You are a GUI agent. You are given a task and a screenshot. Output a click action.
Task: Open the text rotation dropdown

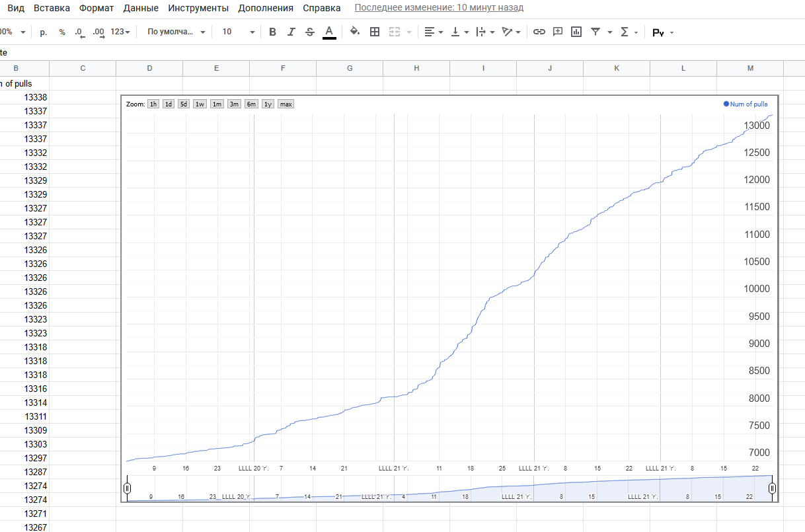512,32
